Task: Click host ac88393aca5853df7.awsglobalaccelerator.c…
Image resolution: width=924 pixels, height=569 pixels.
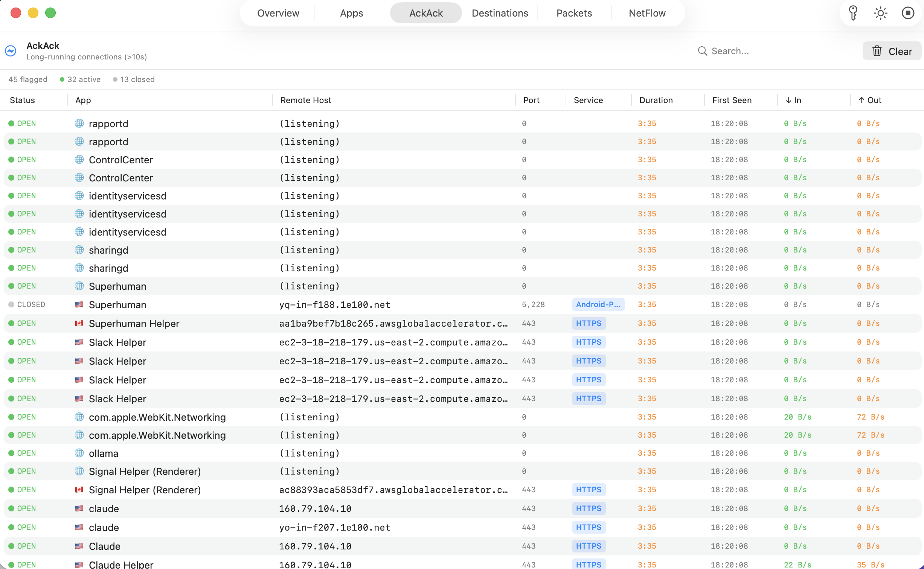Action: pyautogui.click(x=393, y=490)
